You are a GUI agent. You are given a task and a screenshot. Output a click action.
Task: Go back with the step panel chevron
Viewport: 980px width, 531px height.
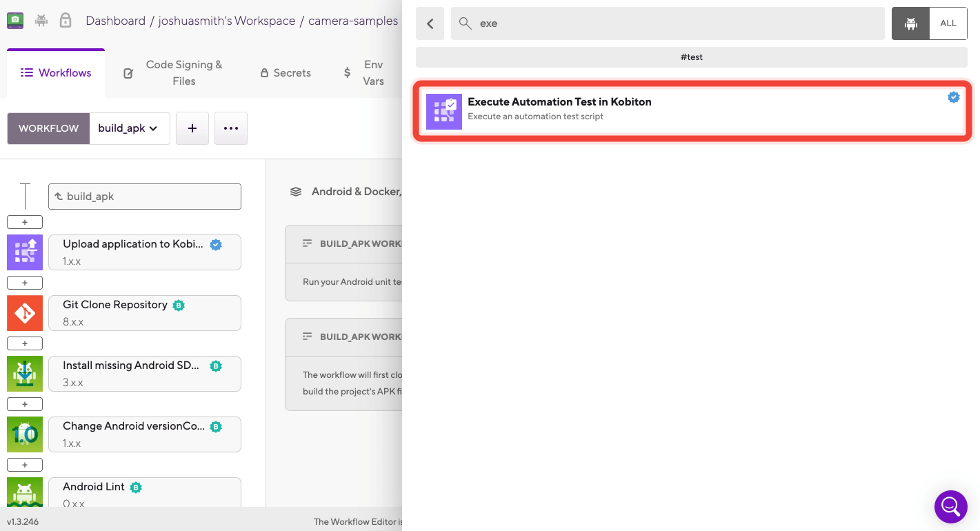pyautogui.click(x=430, y=23)
